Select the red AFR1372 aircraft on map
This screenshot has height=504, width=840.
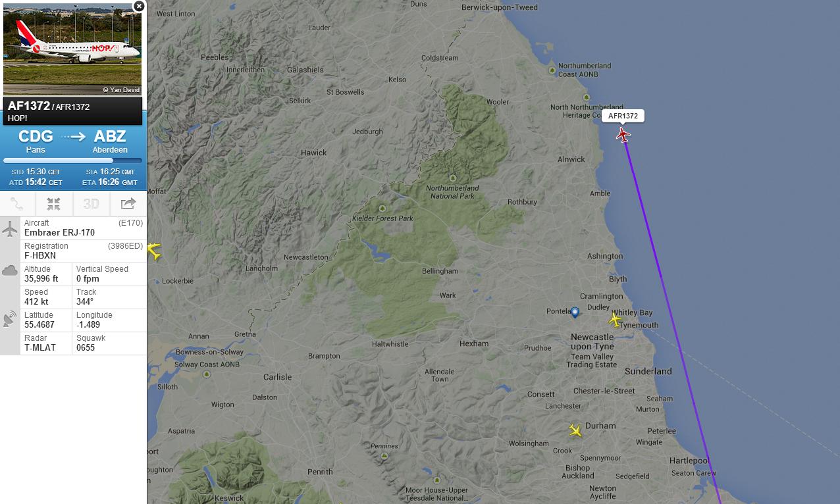click(x=623, y=135)
